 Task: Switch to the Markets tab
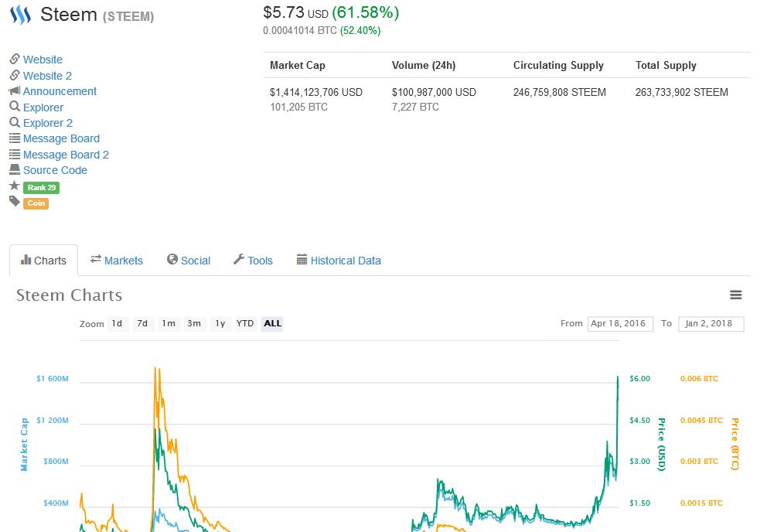click(x=117, y=261)
